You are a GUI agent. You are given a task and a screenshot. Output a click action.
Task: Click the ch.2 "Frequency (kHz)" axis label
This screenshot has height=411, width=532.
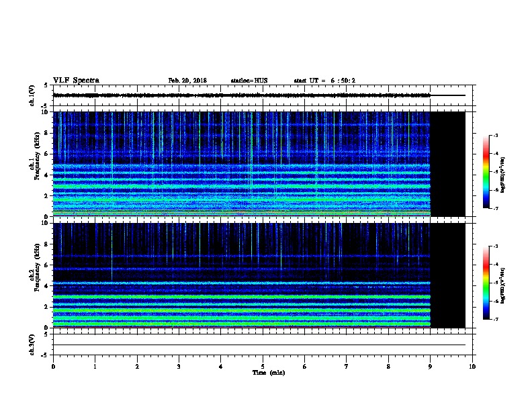pyautogui.click(x=37, y=267)
